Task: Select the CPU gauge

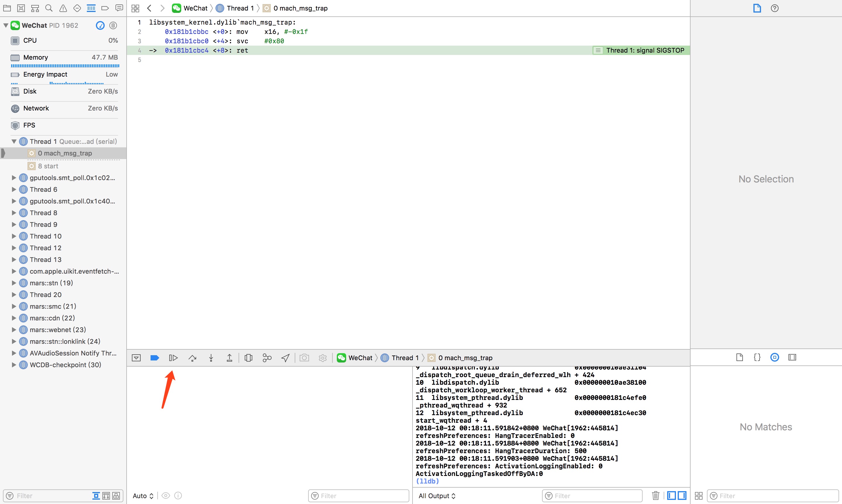Action: coord(64,40)
